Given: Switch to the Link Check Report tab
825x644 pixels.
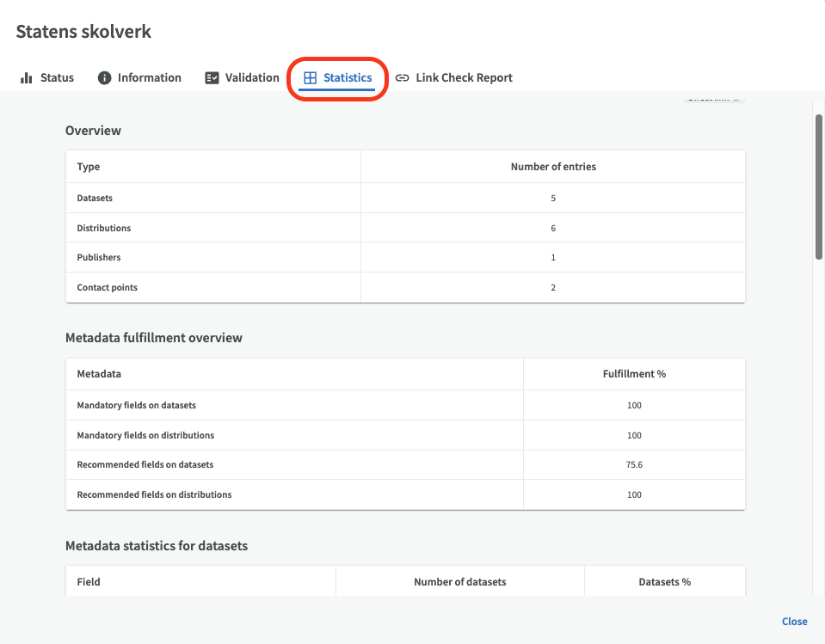Looking at the screenshot, I should (x=464, y=78).
